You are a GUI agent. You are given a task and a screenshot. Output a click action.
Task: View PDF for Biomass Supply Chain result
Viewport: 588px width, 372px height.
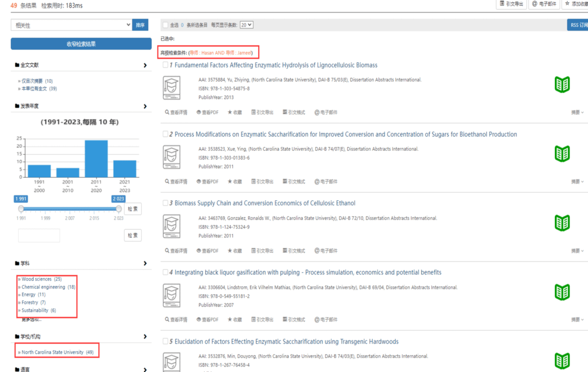click(207, 251)
